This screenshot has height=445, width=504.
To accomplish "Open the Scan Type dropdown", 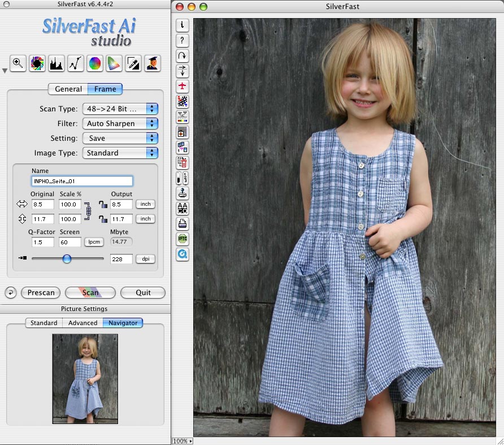I will (x=120, y=109).
